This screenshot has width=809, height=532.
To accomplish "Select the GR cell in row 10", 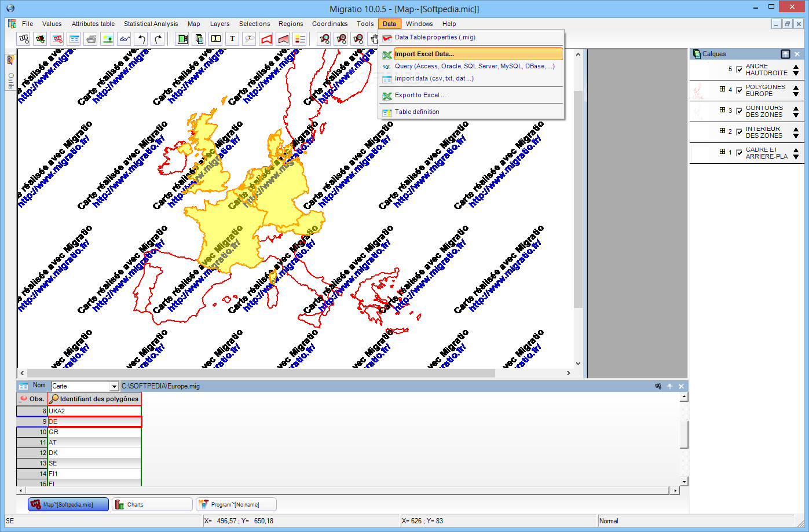I will pos(94,432).
